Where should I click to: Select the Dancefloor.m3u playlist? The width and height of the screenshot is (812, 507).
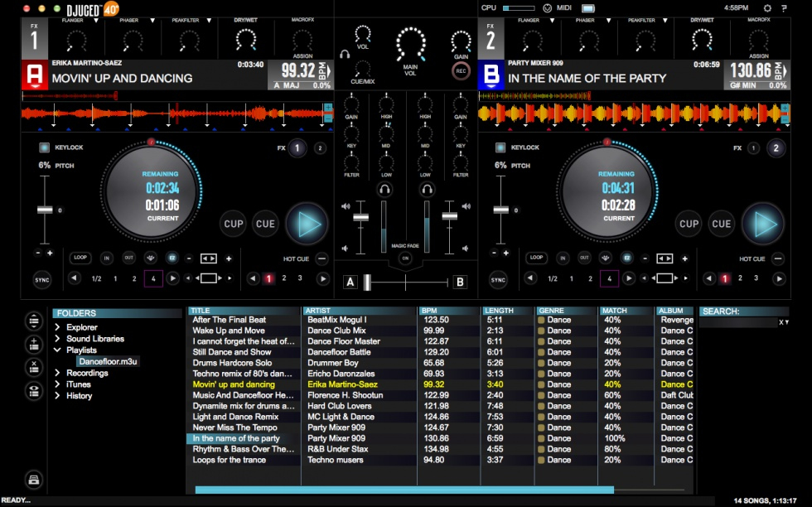109,361
